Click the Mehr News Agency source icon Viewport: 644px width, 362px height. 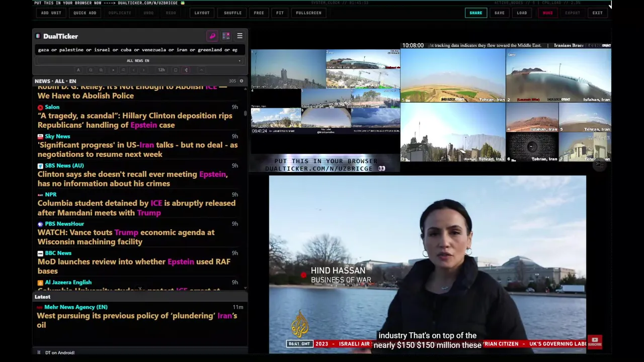point(40,307)
